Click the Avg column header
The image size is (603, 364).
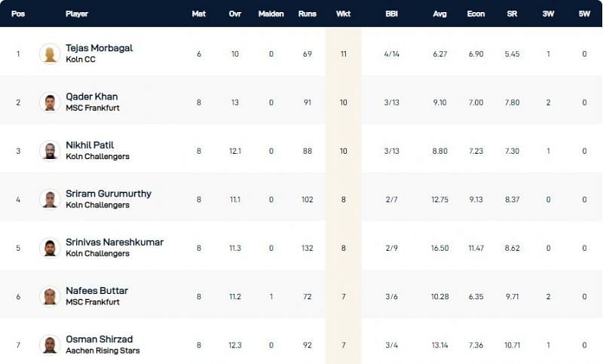click(440, 14)
